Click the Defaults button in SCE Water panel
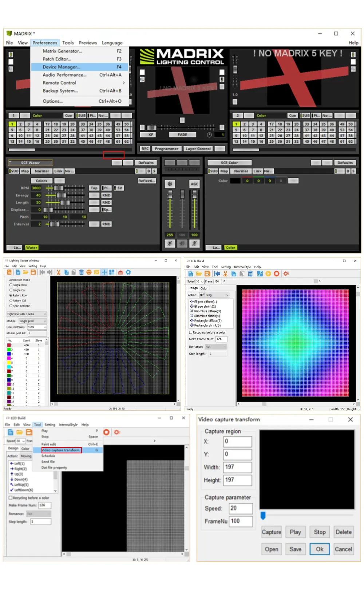This screenshot has width=364, height=595. [146, 163]
